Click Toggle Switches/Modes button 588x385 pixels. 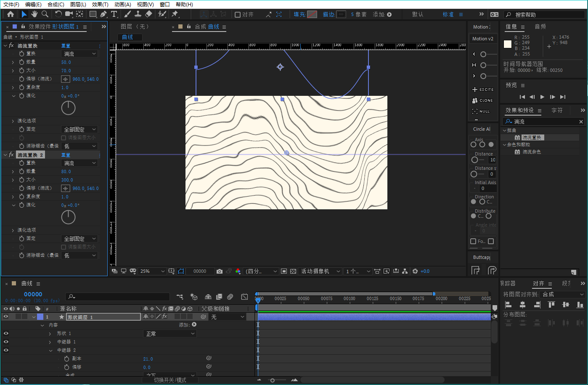(170, 380)
